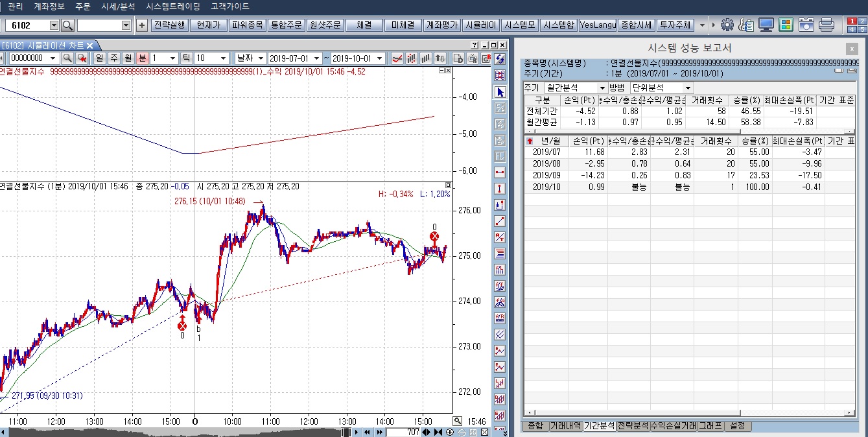The image size is (868, 437).
Task: Open the 시세/분석 menu
Action: point(118,6)
